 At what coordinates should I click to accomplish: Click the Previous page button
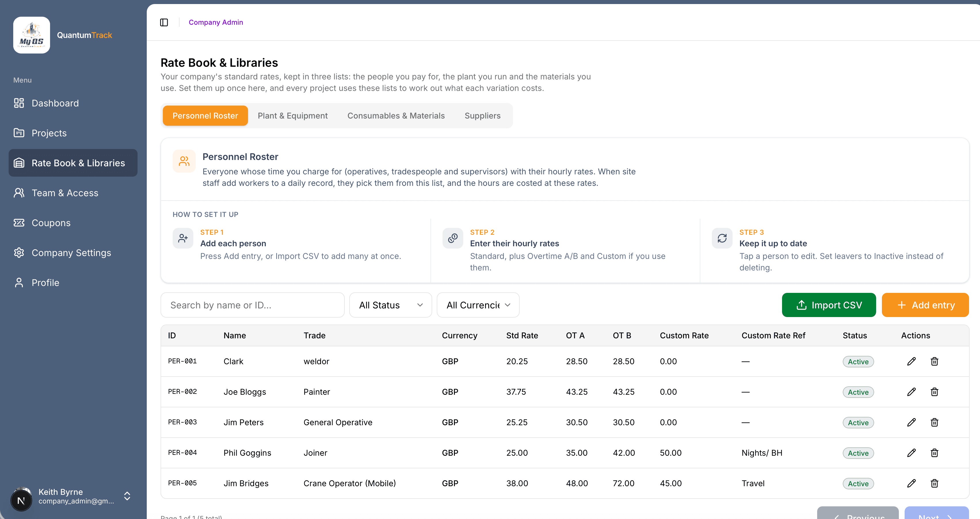tap(857, 514)
